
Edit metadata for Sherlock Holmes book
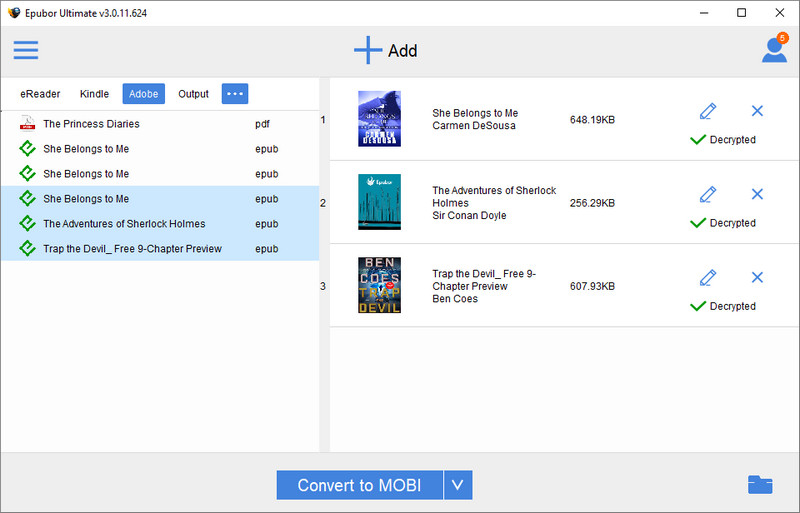pyautogui.click(x=708, y=194)
